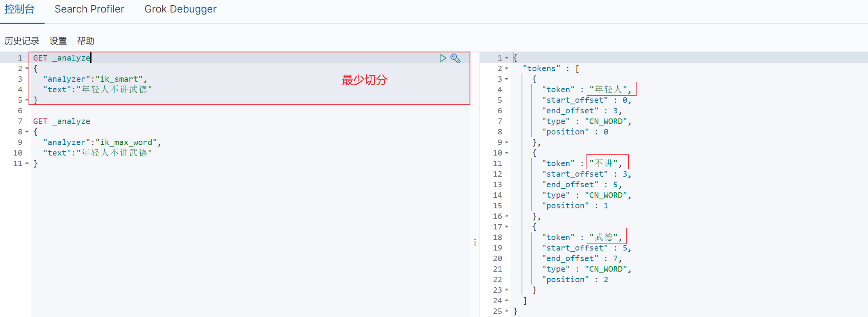868x317 pixels.
Task: Open 帮助 help
Action: pyautogui.click(x=86, y=41)
